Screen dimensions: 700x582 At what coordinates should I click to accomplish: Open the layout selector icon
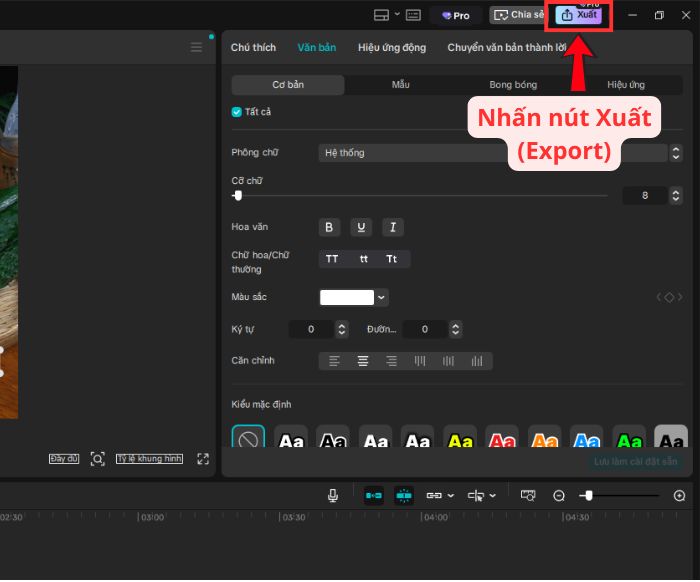point(381,15)
